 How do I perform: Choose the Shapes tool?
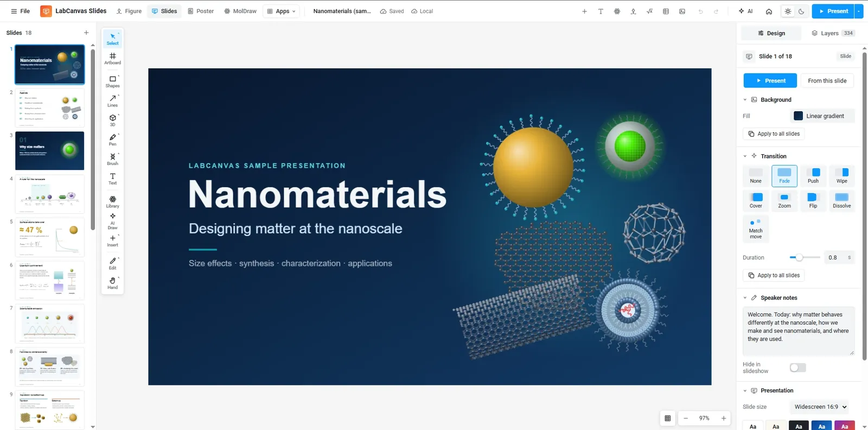(x=112, y=81)
